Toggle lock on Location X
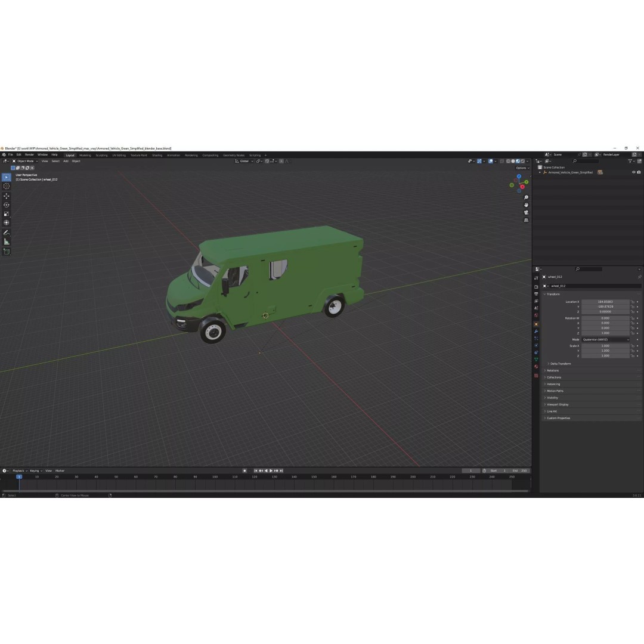Screen dimensions: 644x644 coord(633,302)
